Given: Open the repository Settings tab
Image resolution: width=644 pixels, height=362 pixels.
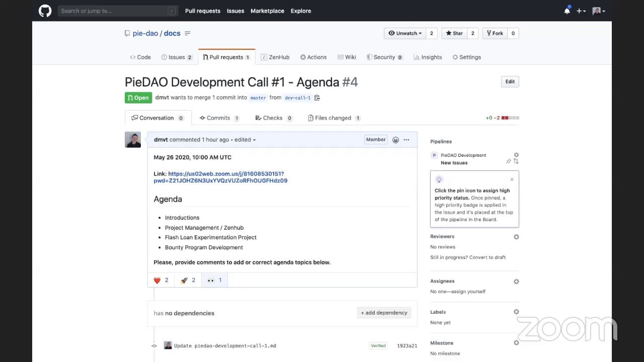Looking at the screenshot, I should click(x=466, y=57).
